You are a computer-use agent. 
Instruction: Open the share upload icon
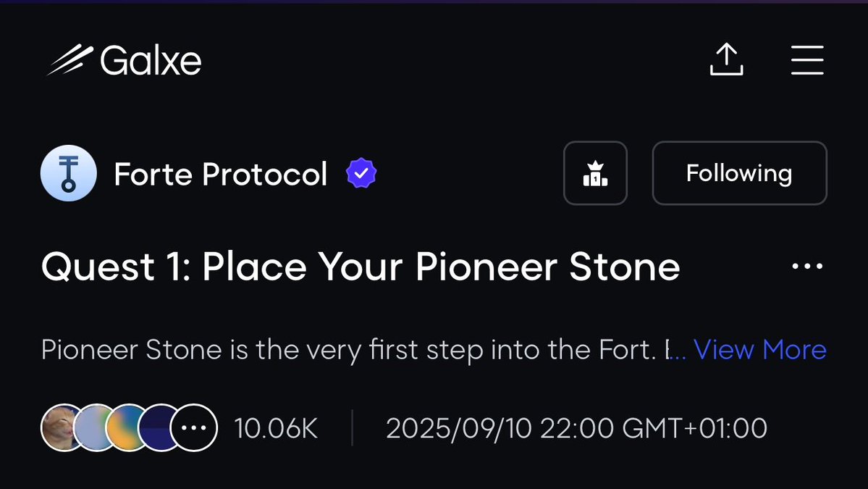[x=726, y=59]
